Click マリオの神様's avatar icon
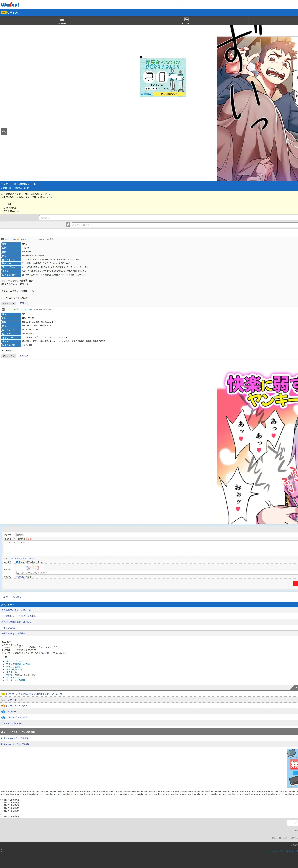This screenshot has width=298, height=868. tap(3, 309)
